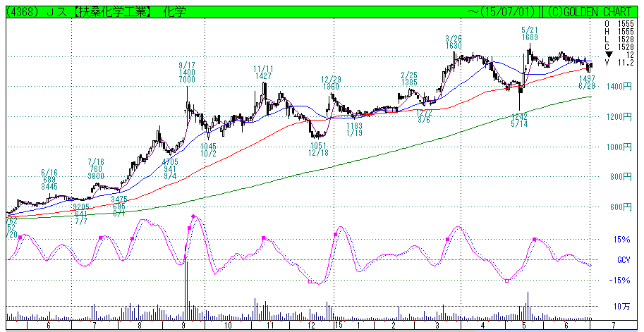This screenshot has height=332, width=644.
Task: Click the 11/11 1427 high annotation
Action: click(x=264, y=72)
